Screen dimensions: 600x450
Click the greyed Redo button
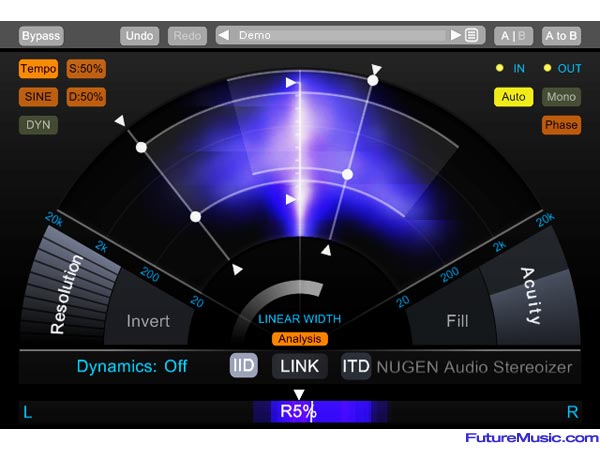pos(187,36)
